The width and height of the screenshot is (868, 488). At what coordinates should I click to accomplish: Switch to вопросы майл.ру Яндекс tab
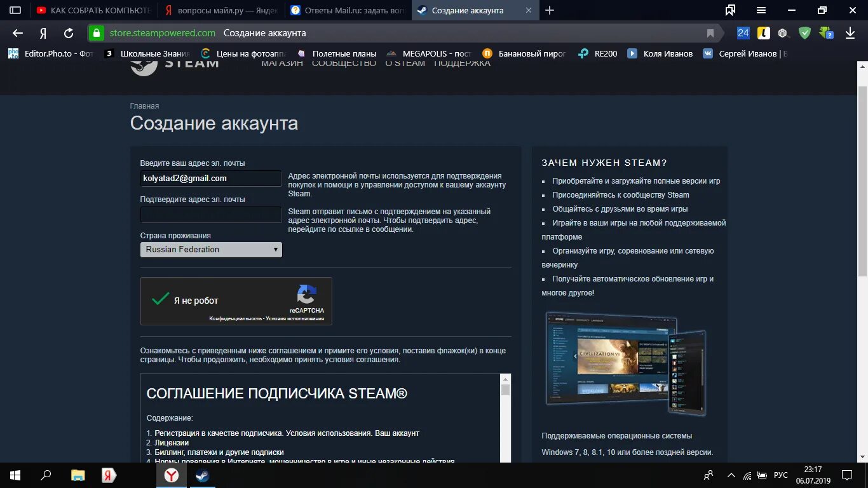220,10
